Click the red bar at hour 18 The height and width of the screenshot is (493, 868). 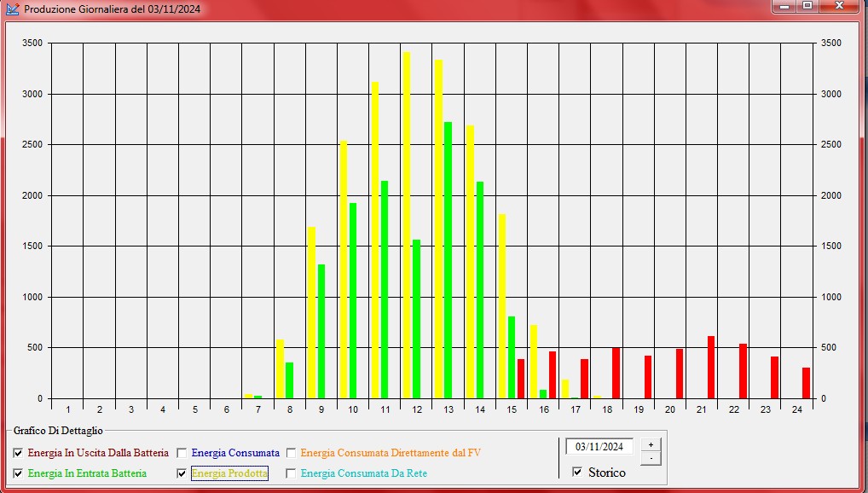[x=616, y=373]
